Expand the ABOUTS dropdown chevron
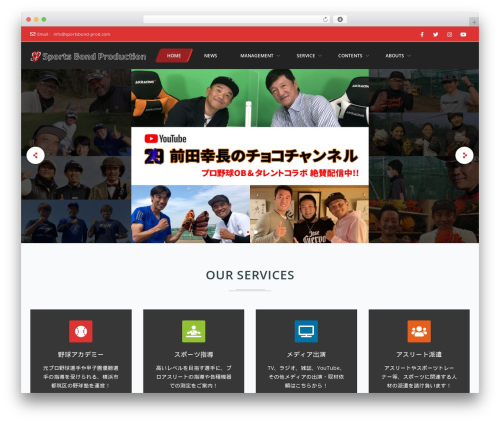 (x=409, y=56)
